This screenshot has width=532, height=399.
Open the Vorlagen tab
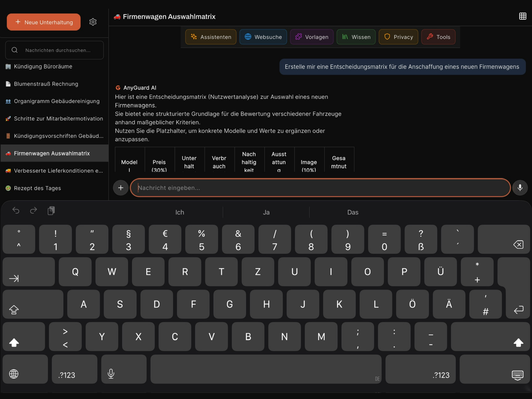point(312,37)
